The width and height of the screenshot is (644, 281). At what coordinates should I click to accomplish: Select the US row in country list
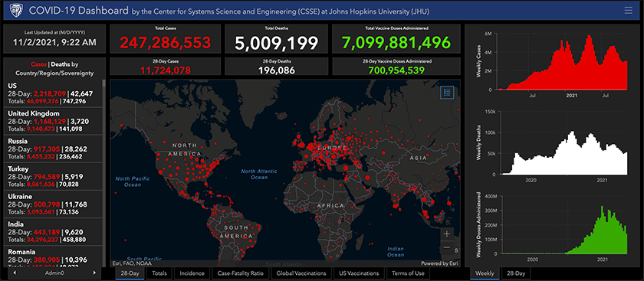[x=53, y=93]
